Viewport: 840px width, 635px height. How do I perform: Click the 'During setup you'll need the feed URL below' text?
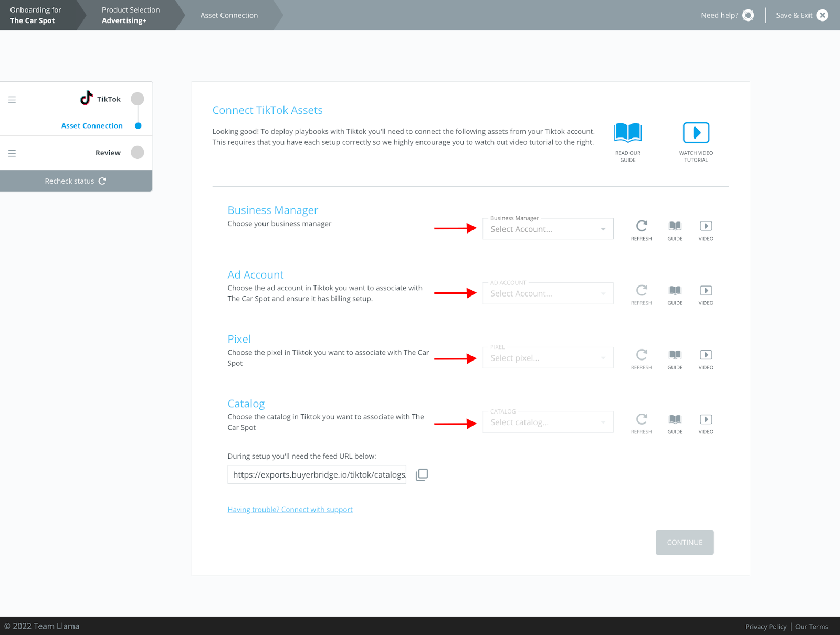coord(302,456)
